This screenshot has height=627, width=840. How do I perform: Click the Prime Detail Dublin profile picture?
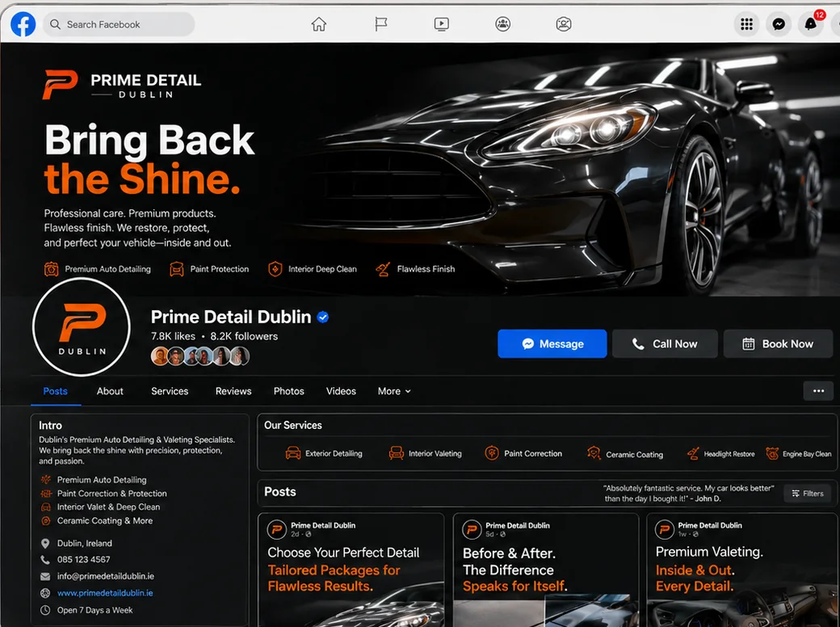(82, 327)
